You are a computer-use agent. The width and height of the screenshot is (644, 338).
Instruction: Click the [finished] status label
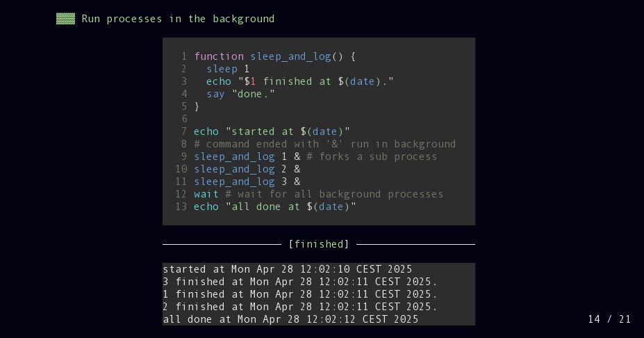(319, 244)
